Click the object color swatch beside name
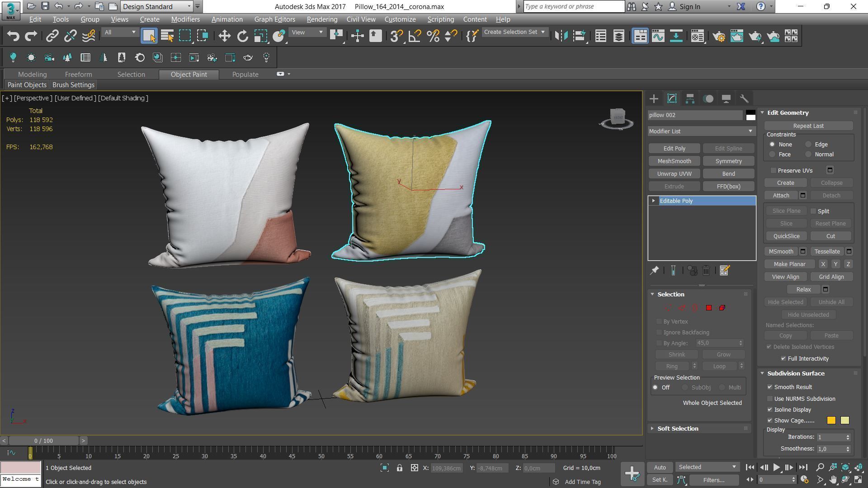Viewport: 868px width, 488px height. click(750, 115)
